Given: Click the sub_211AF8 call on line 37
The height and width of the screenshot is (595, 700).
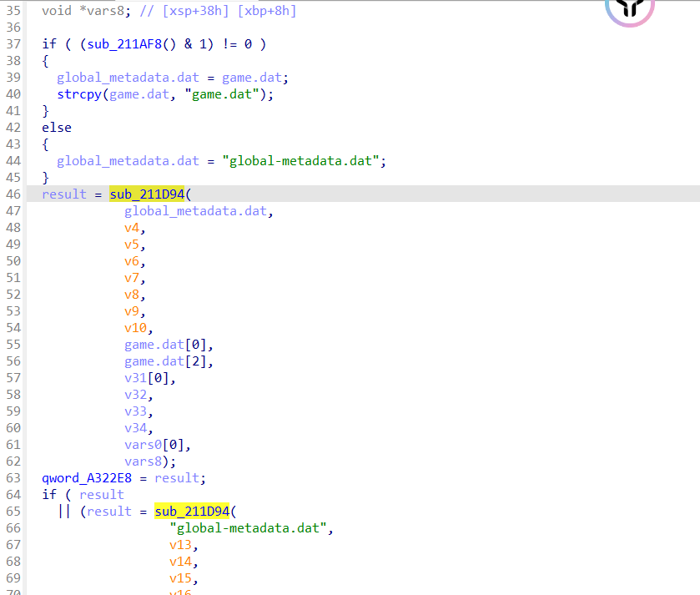Looking at the screenshot, I should (124, 44).
